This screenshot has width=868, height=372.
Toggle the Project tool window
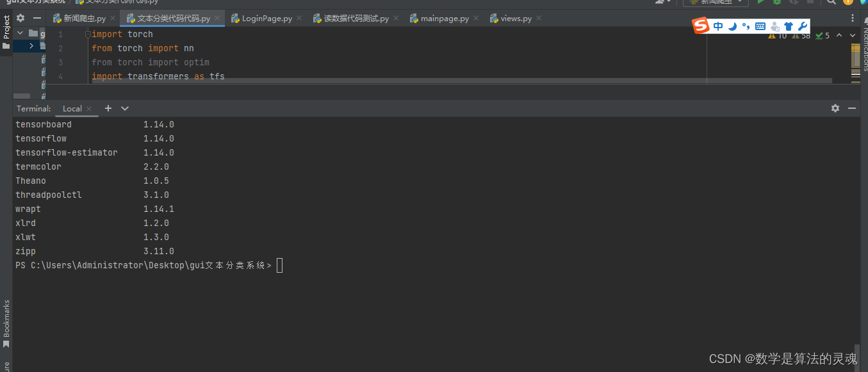6,32
